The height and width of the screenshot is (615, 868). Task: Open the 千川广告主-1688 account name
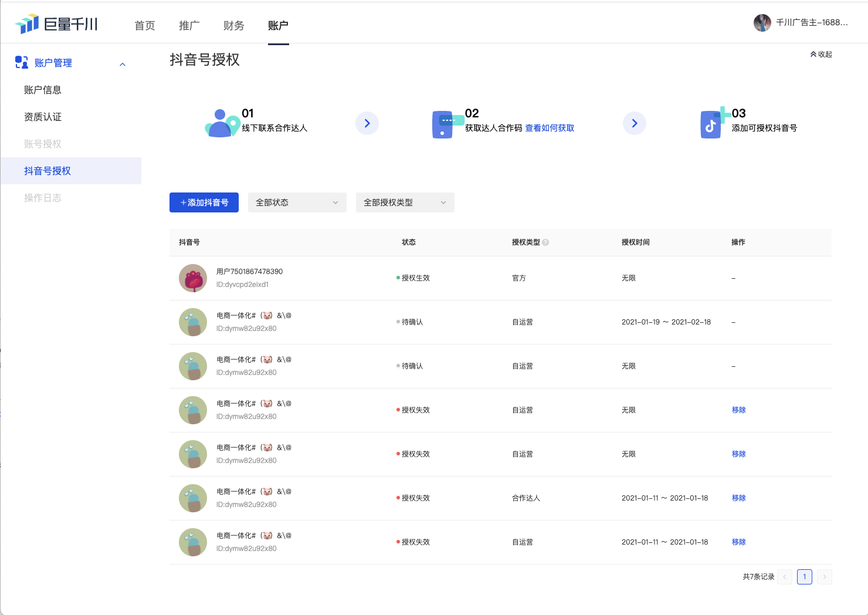(812, 22)
